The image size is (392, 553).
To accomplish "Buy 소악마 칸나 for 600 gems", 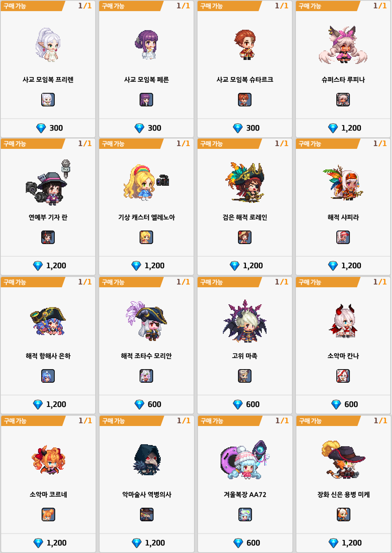I will pos(343,404).
